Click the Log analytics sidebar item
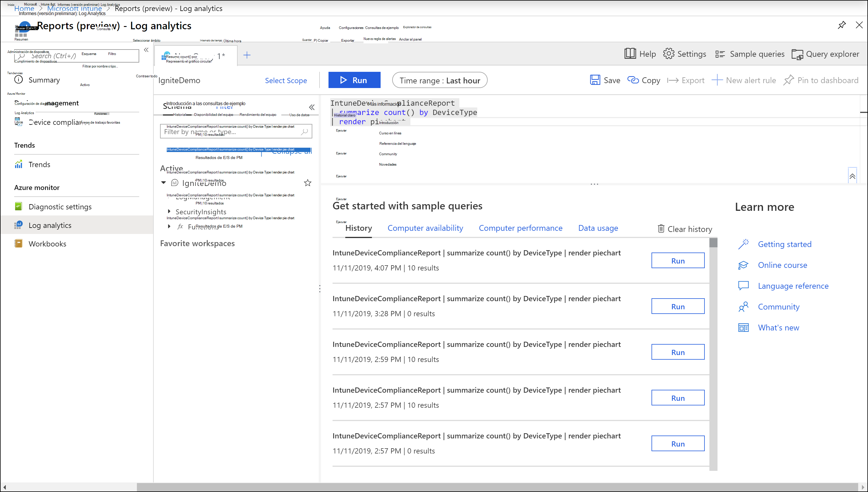The image size is (868, 492). tap(50, 225)
